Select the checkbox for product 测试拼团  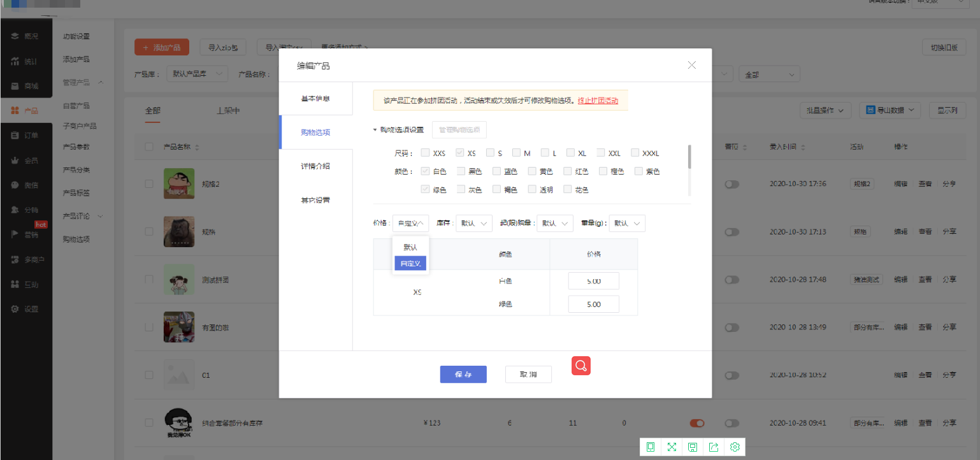click(148, 280)
